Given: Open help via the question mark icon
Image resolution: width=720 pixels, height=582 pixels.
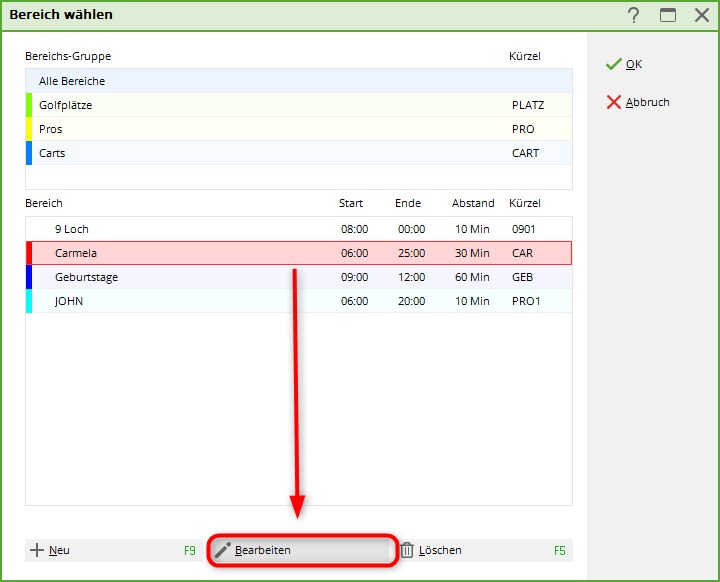Looking at the screenshot, I should [x=633, y=15].
